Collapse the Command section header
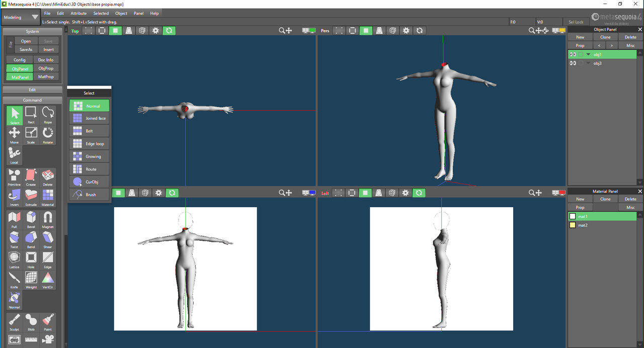The width and height of the screenshot is (644, 348). tap(32, 100)
